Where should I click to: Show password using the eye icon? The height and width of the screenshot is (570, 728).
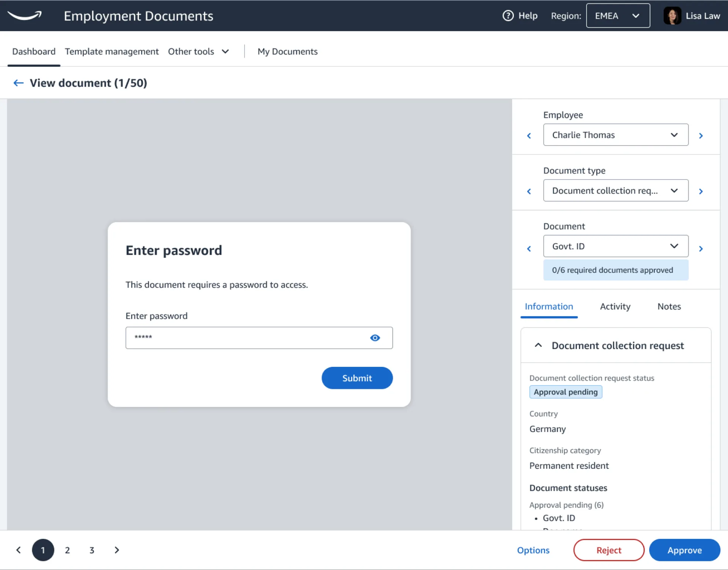pyautogui.click(x=375, y=338)
